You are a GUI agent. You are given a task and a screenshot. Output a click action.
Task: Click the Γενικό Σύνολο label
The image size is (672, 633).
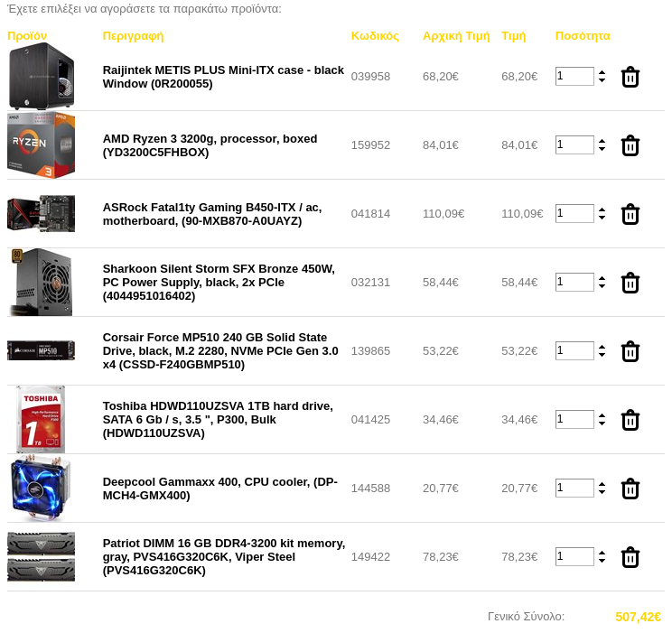[x=526, y=616]
